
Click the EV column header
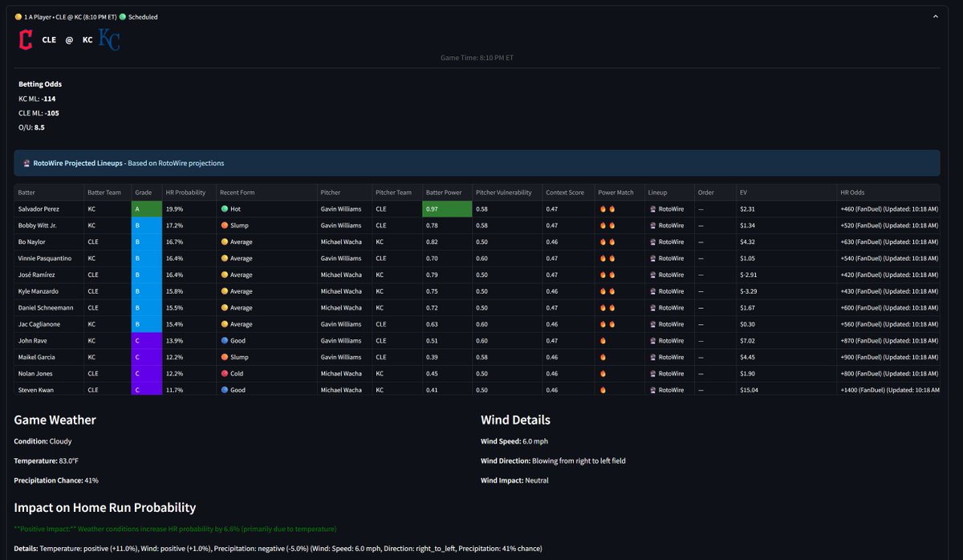[786, 193]
